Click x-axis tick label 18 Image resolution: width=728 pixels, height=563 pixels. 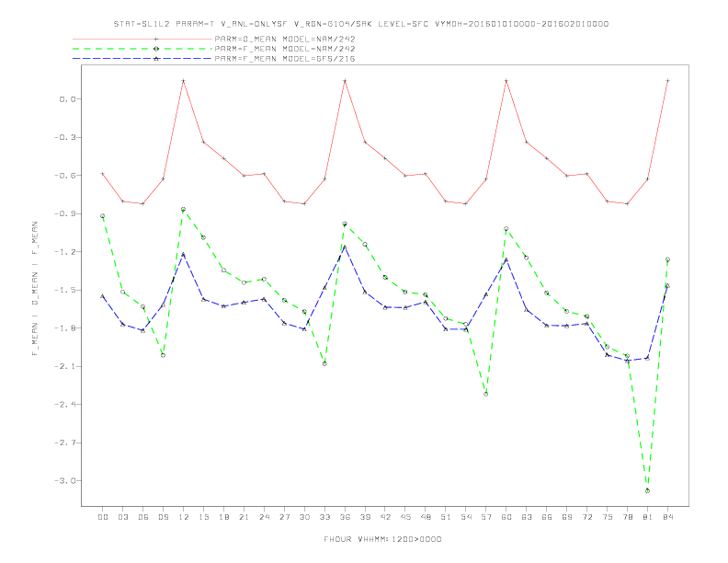point(223,517)
